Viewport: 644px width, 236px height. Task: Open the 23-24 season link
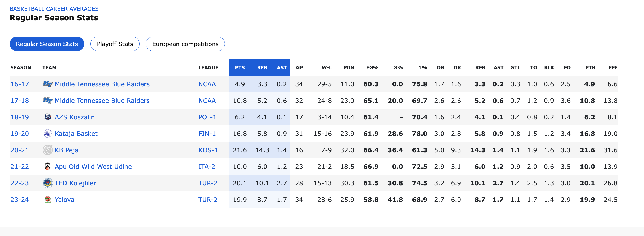(19, 200)
